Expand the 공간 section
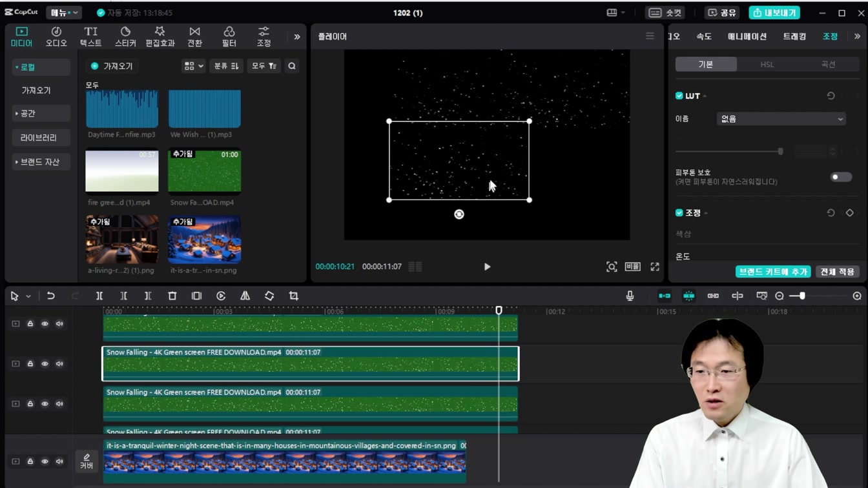Viewport: 868px width, 488px height. pos(41,114)
